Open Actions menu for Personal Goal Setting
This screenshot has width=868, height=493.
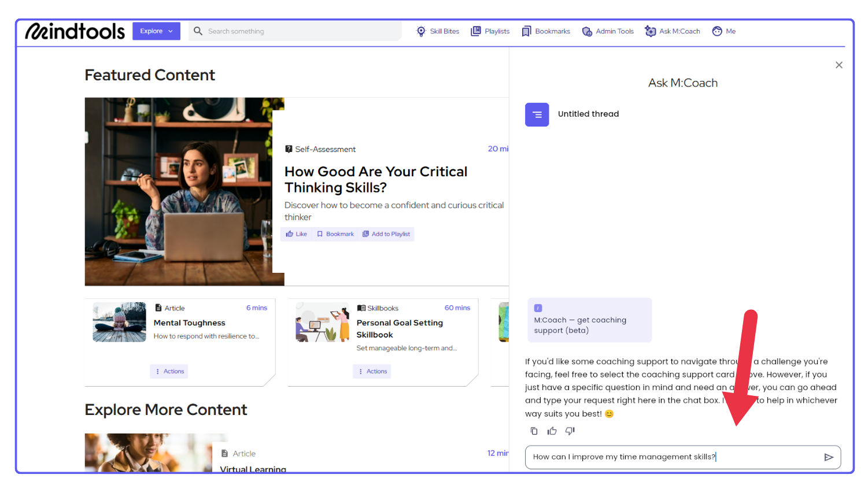click(372, 372)
